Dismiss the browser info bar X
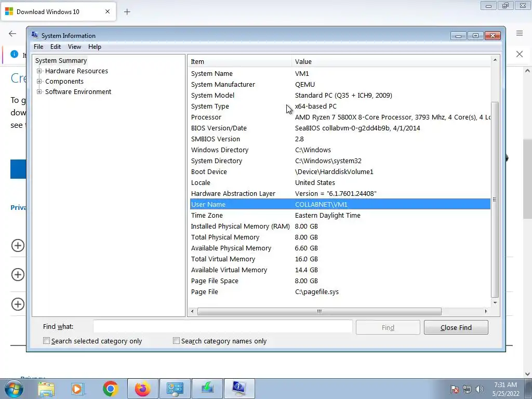The image size is (532, 399). tap(520, 54)
